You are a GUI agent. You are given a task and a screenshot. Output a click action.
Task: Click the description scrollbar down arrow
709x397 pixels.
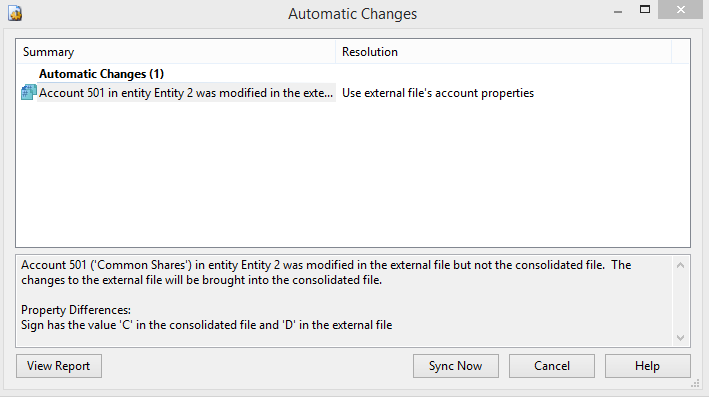680,337
